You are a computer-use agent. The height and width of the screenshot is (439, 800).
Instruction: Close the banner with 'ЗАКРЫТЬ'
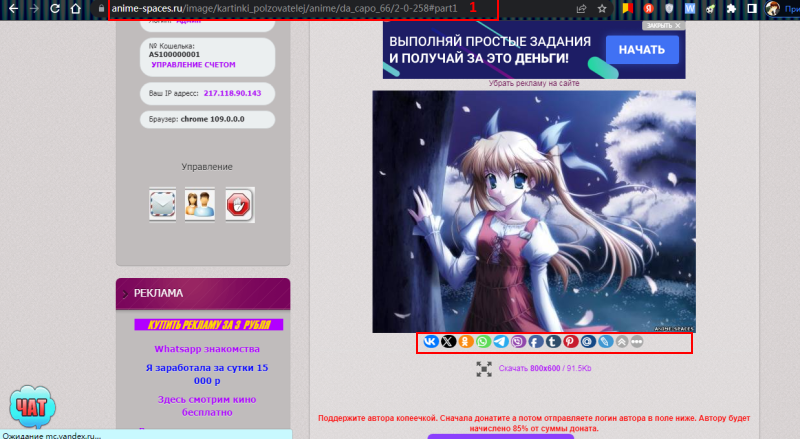[x=663, y=26]
